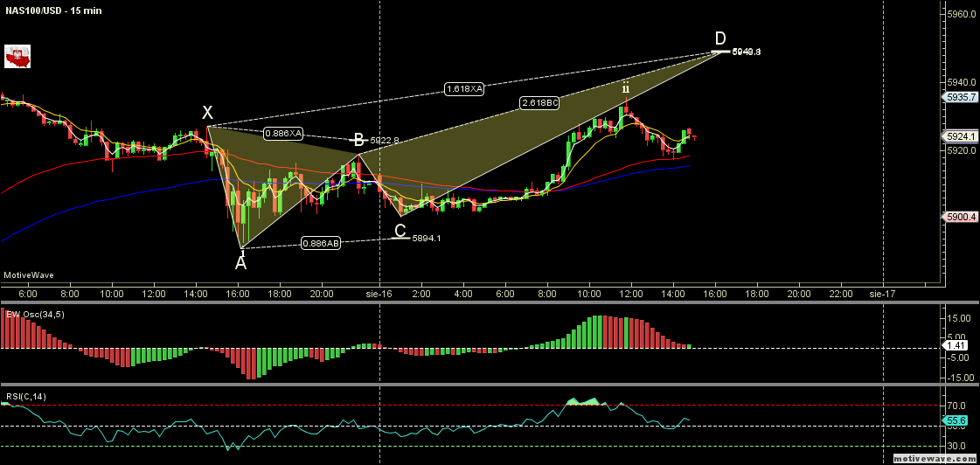Click the Poland flag map icon

click(x=17, y=56)
